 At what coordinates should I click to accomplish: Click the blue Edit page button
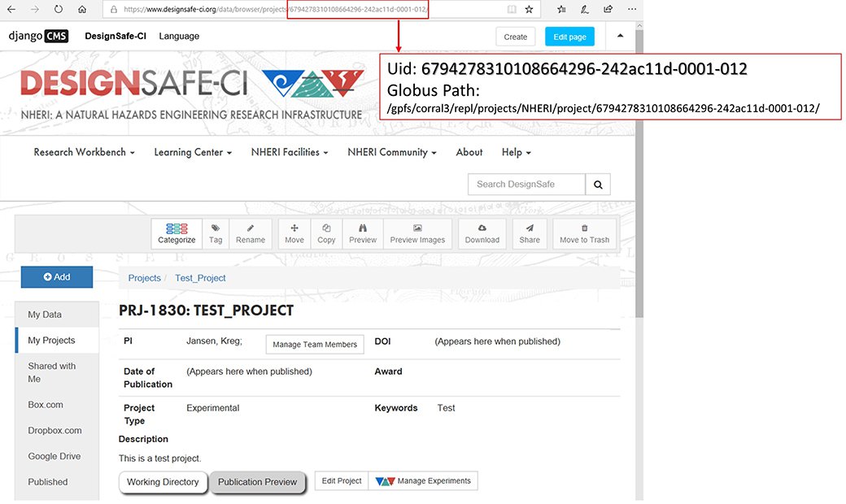click(x=569, y=37)
